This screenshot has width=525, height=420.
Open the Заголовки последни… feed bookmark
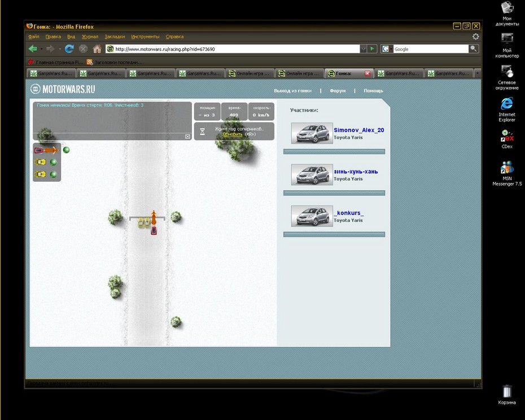pos(114,62)
